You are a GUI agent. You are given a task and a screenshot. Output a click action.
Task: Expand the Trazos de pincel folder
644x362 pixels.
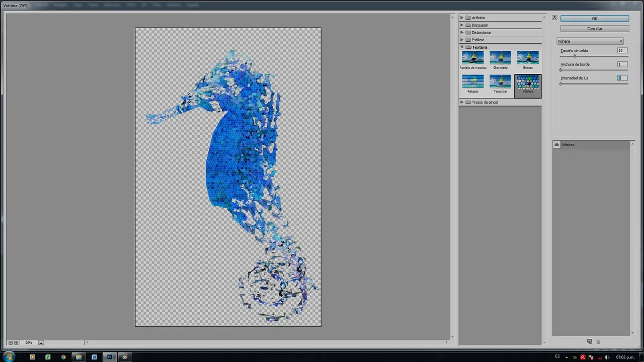462,102
